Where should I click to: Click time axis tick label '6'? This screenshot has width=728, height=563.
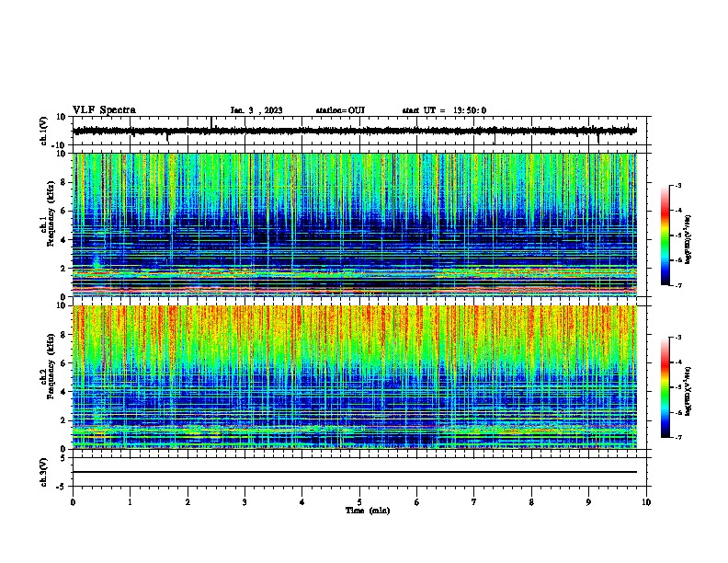point(417,502)
